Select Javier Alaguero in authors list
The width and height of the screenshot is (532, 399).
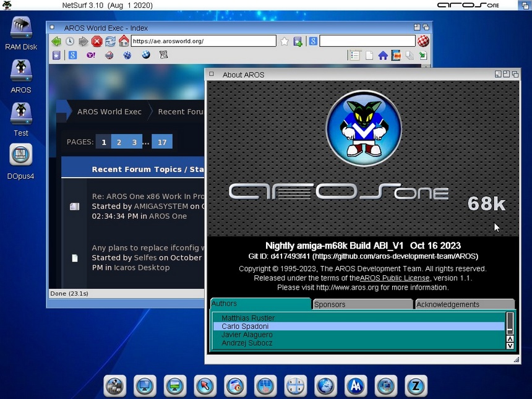pos(247,335)
